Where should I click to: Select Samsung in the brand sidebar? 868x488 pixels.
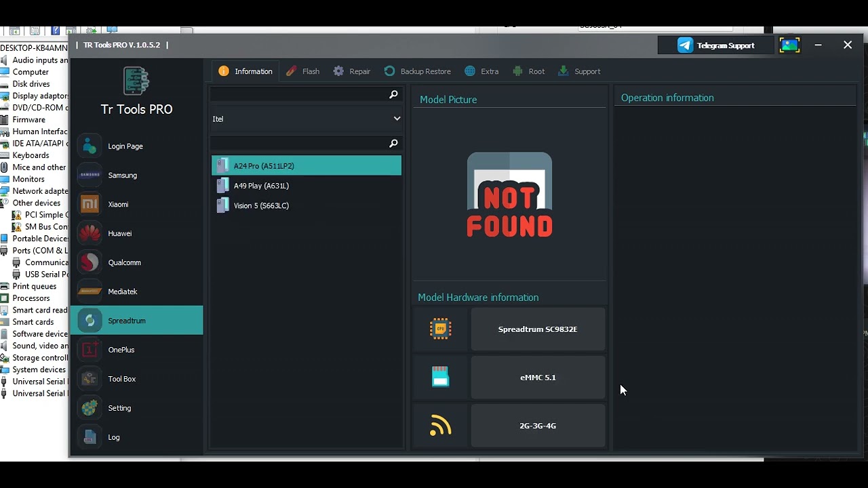pyautogui.click(x=136, y=175)
